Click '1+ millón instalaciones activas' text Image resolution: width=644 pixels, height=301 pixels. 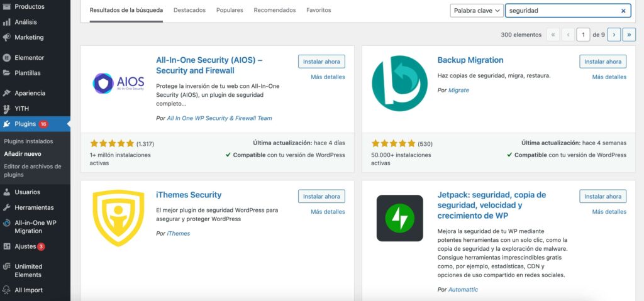click(x=120, y=159)
